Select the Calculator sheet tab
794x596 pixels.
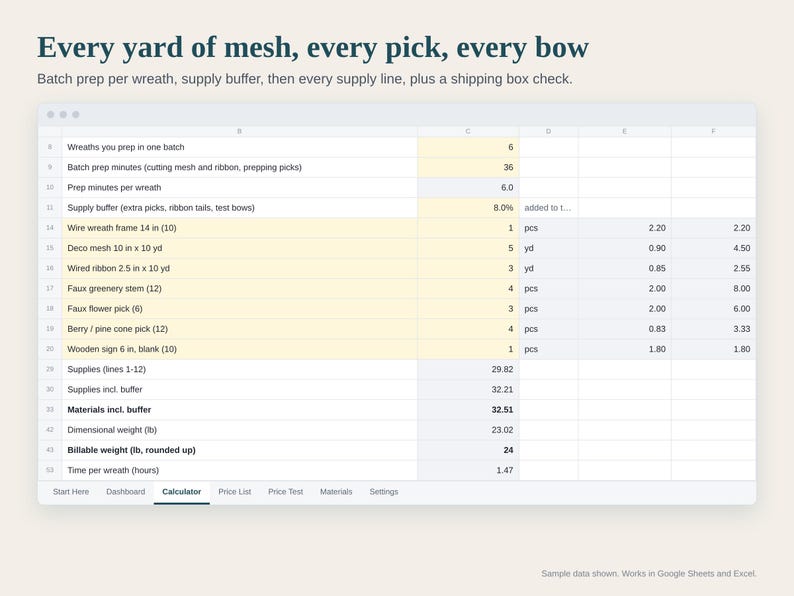tap(181, 492)
